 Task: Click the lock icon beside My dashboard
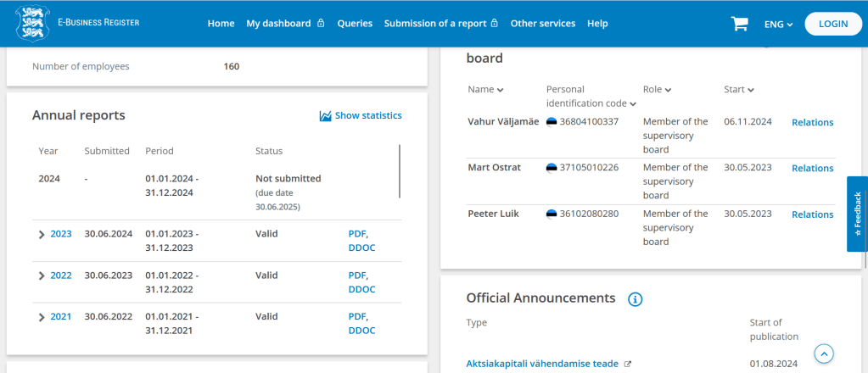[x=321, y=24]
